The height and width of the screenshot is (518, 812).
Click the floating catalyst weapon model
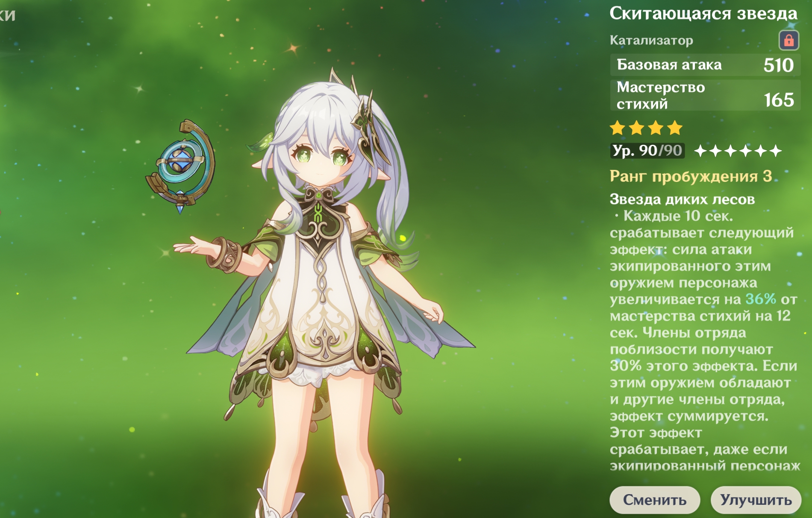coord(180,167)
